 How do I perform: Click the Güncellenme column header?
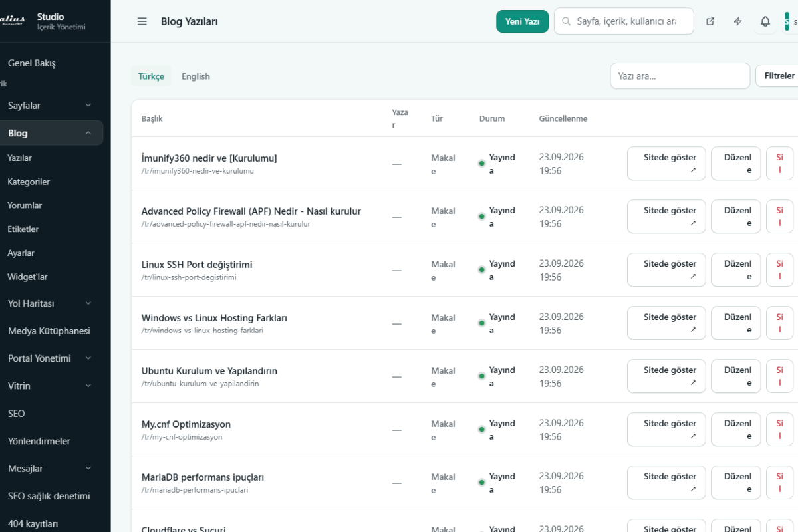coord(563,119)
